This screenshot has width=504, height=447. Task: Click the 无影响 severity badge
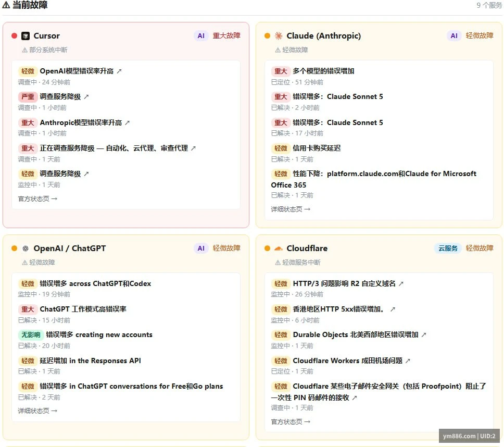[31, 335]
